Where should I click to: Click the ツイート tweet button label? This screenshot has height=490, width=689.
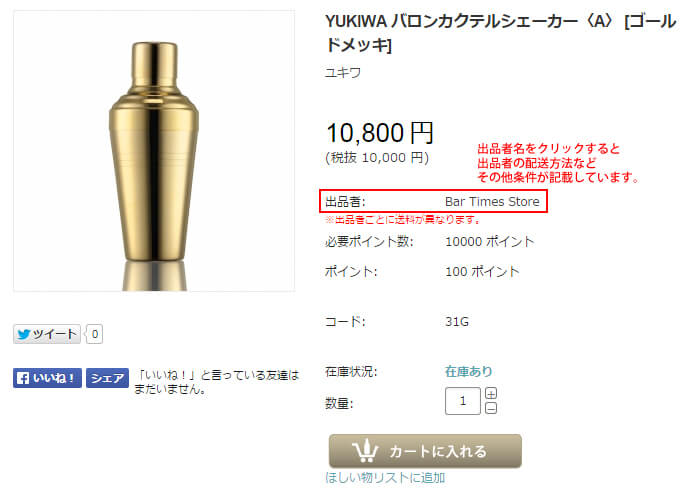54,334
